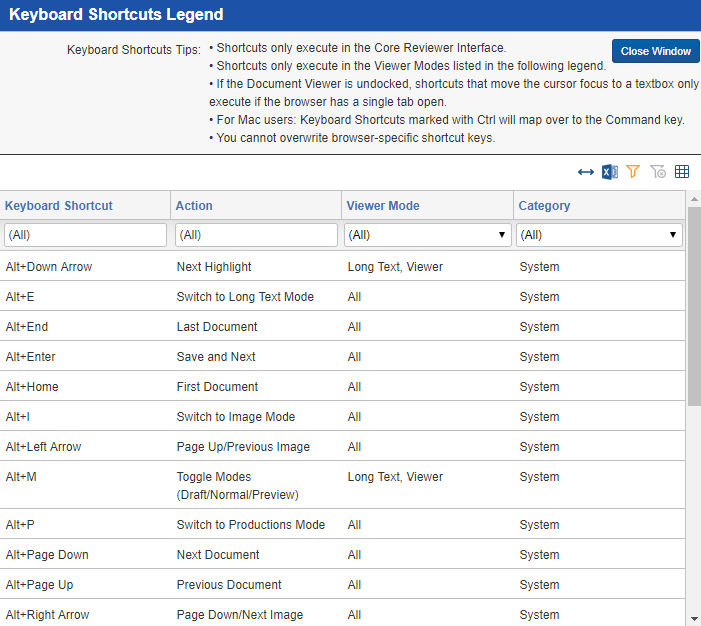Open the Viewer Mode filter dropdown
Screen dimensions: 701x626
point(427,235)
